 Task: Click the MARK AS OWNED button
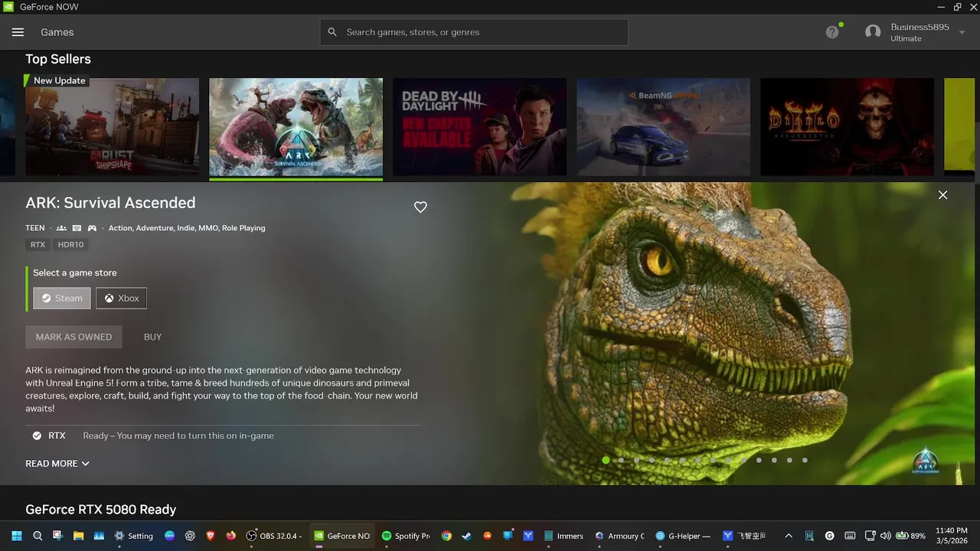73,337
